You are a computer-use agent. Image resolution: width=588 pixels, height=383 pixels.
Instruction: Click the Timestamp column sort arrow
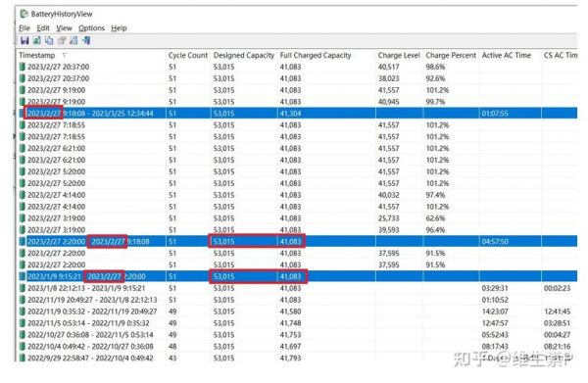pos(65,55)
